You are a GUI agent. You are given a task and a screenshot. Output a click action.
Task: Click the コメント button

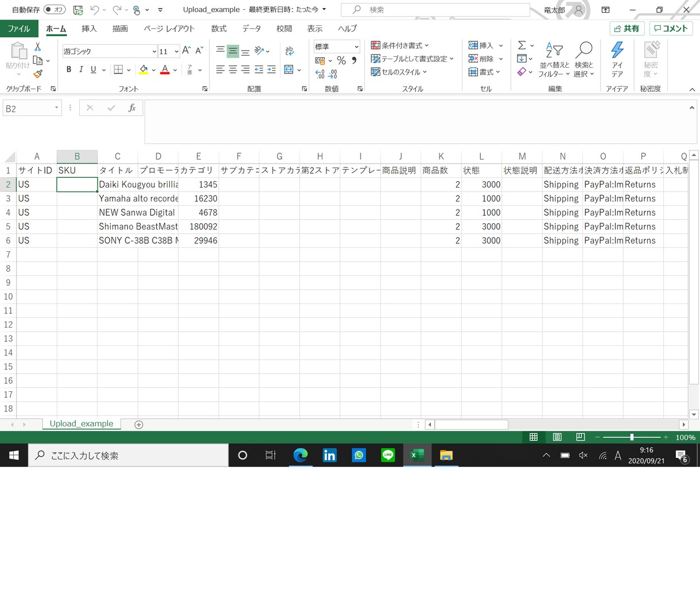point(671,29)
